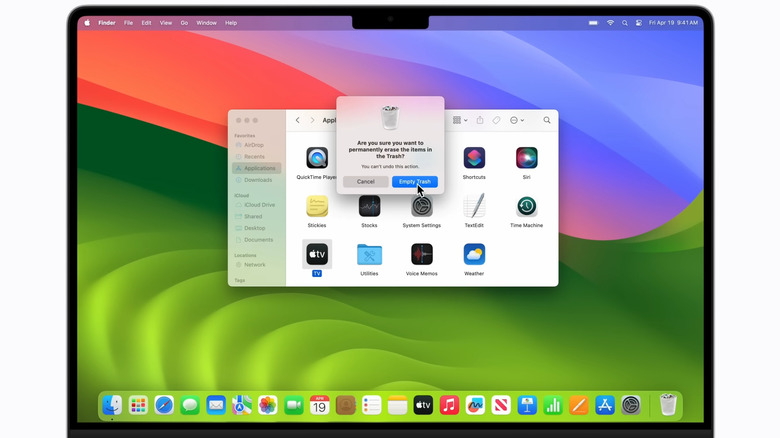Viewport: 780px width, 438px height.
Task: Open the Shortcuts app icon
Action: tap(474, 158)
